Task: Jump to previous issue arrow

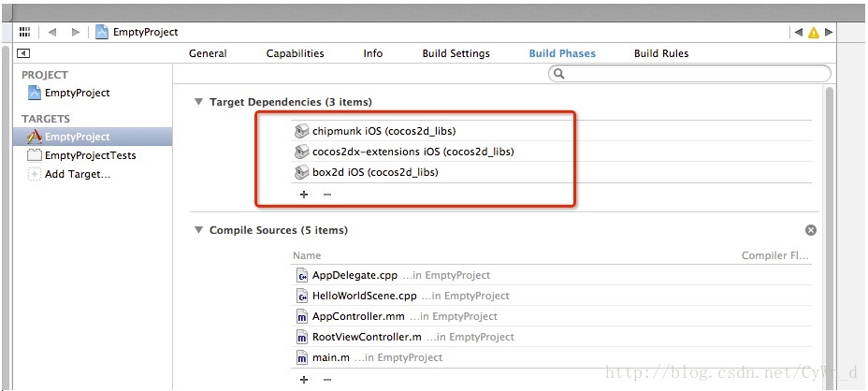Action: pyautogui.click(x=798, y=32)
